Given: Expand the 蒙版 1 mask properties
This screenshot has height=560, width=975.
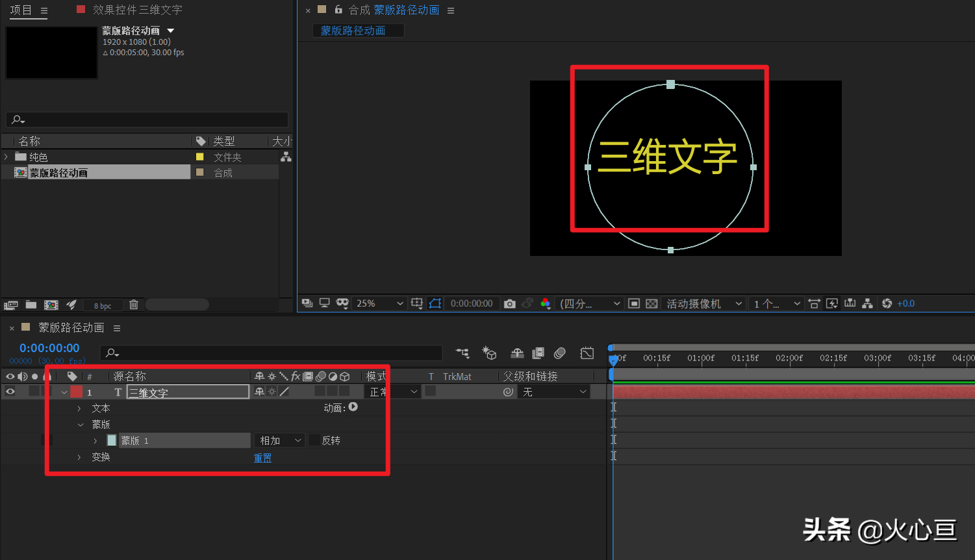Looking at the screenshot, I should [95, 441].
